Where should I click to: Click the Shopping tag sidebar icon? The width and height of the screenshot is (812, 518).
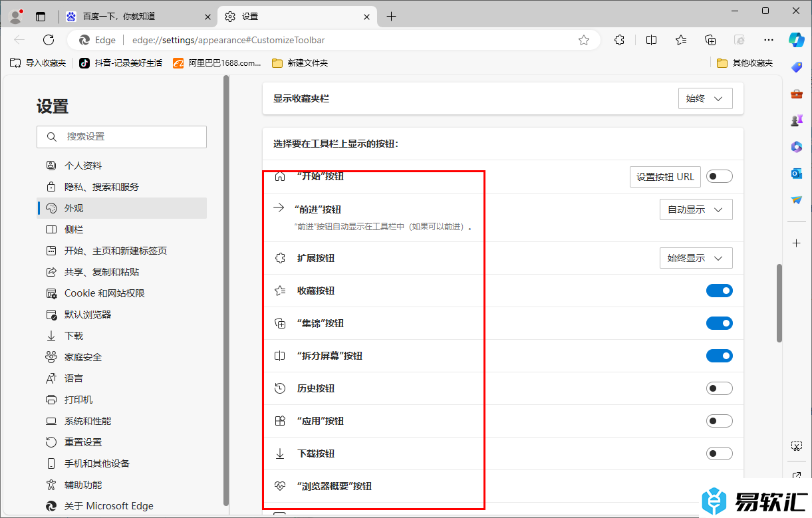coord(797,66)
